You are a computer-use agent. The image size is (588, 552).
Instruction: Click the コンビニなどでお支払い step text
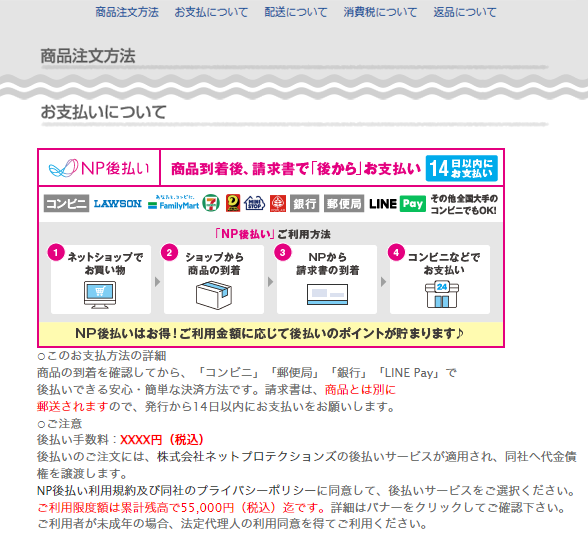444,263
